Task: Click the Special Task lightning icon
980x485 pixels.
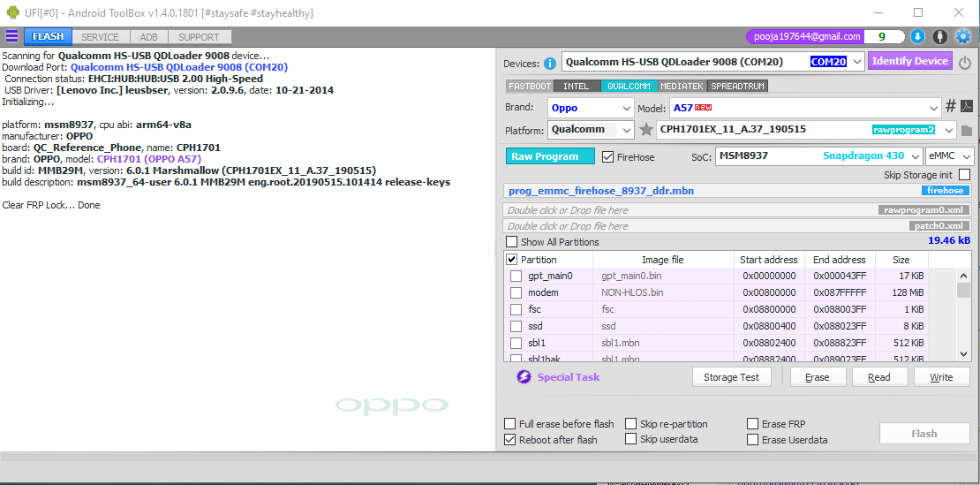Action: pos(524,377)
